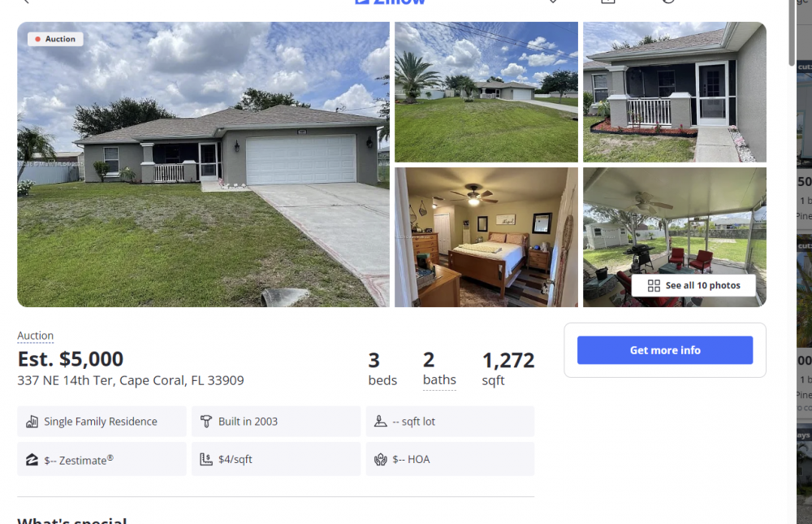Click the Zillow logo in the header
The image size is (812, 524).
pos(391,2)
